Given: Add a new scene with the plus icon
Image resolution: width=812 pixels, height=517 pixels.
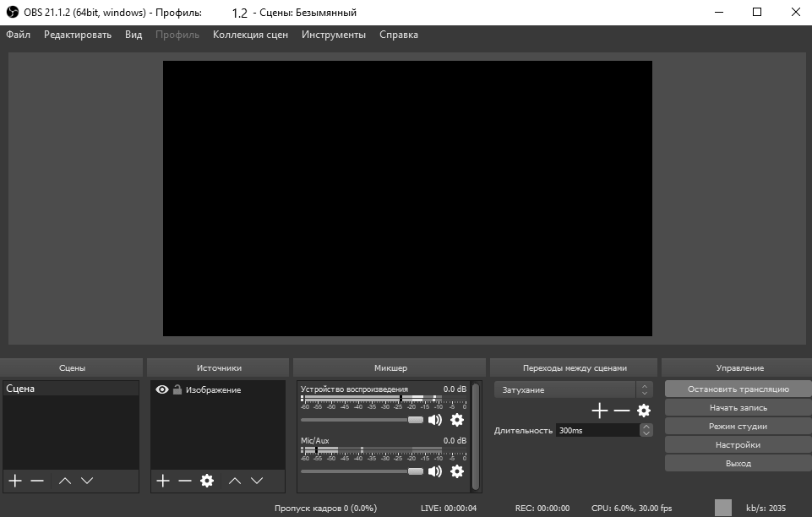Looking at the screenshot, I should tap(14, 481).
